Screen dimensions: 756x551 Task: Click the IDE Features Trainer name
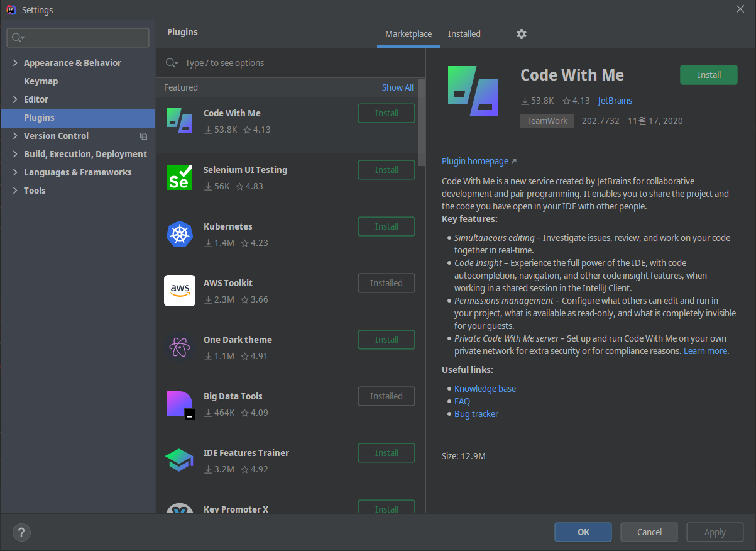click(246, 453)
